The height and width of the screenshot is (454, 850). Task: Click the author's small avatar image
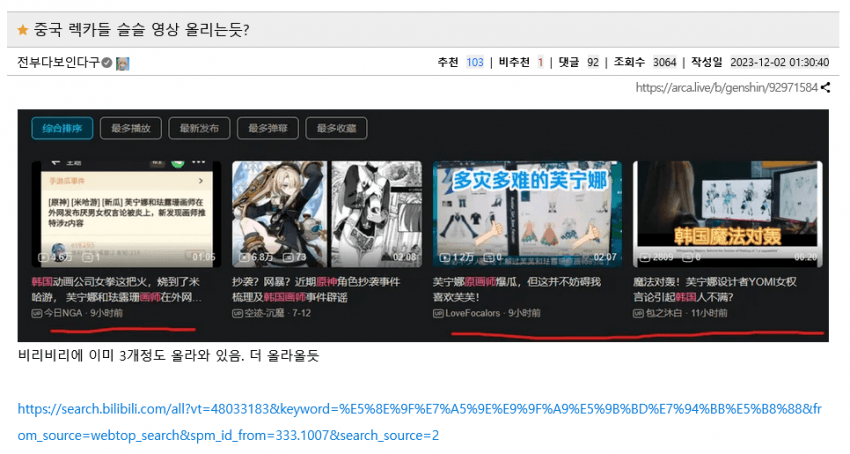123,63
